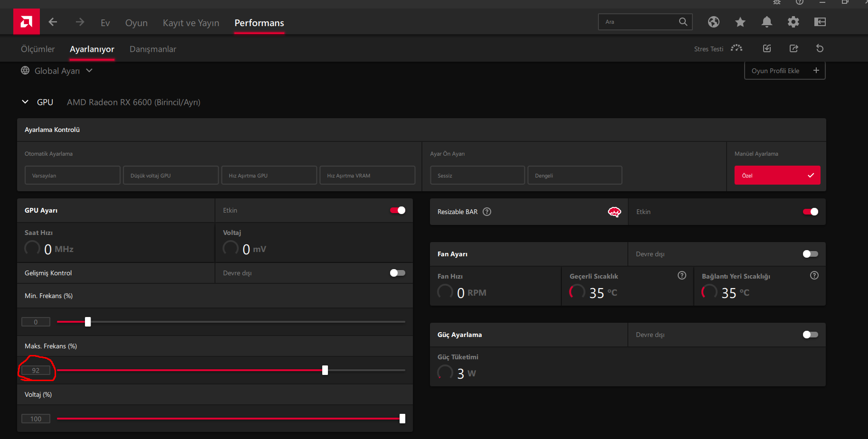Screen dimensions: 868x439
Task: Select Hız Aşırtma VRAM preset
Action: [x=367, y=175]
